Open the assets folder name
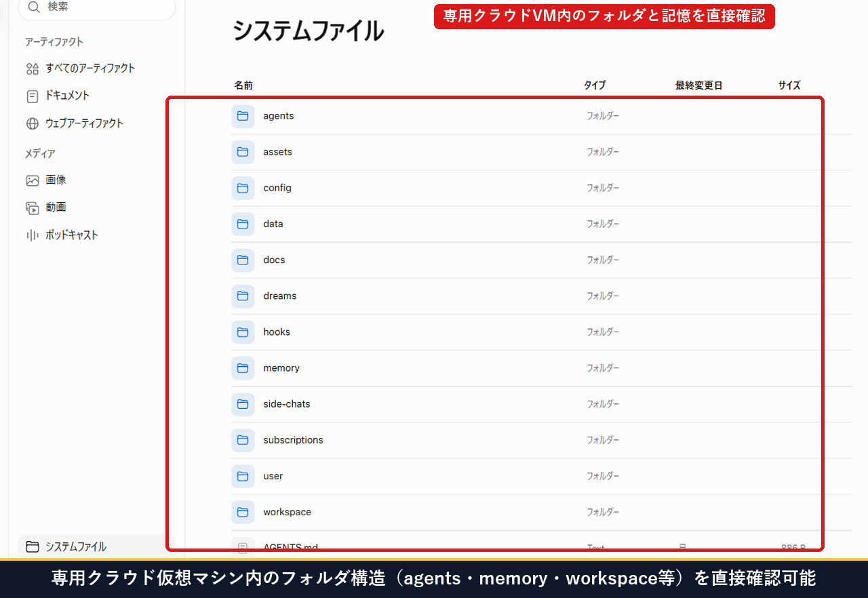 point(278,152)
